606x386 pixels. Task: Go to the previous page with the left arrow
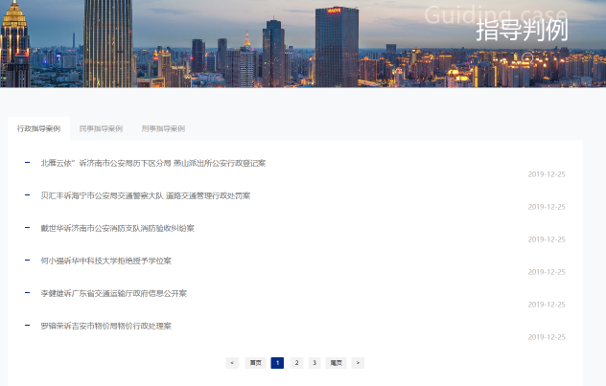click(232, 363)
